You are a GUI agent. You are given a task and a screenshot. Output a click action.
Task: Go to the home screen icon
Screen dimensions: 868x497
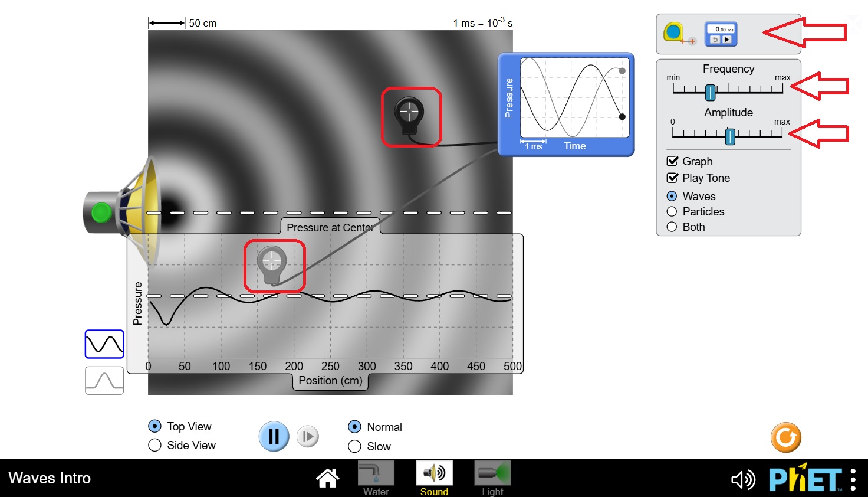pos(327,478)
